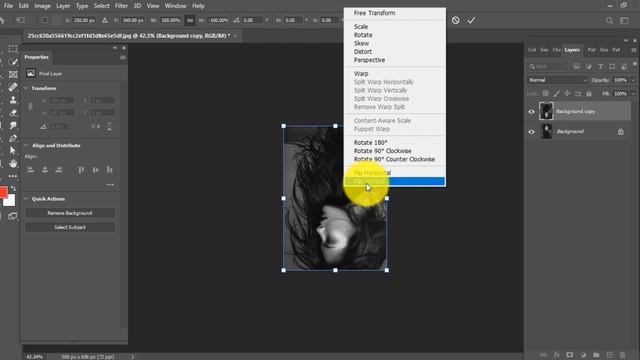The image size is (640, 360).
Task: Click the adjustment layer filter icon
Action: click(x=588, y=66)
